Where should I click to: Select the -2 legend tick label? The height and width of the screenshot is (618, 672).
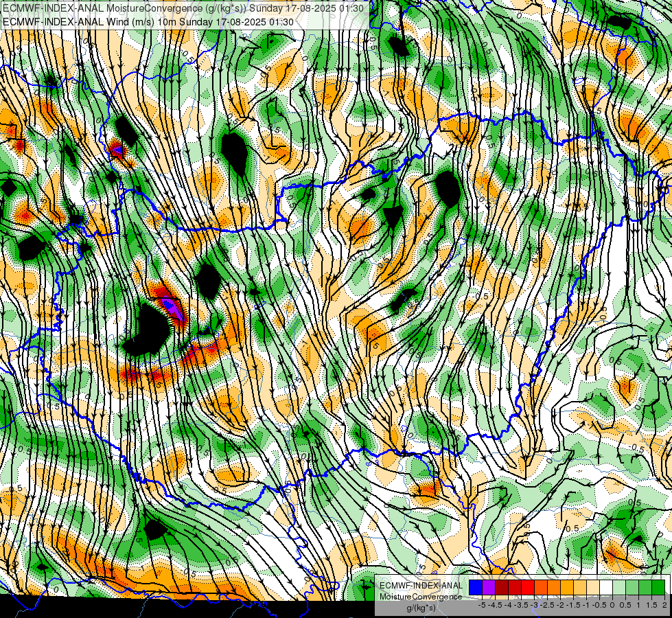point(561,605)
